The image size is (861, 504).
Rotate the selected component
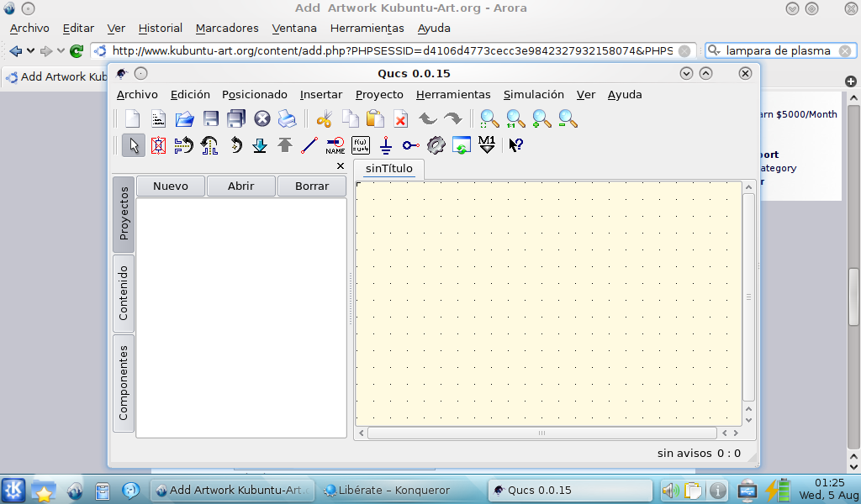click(235, 145)
